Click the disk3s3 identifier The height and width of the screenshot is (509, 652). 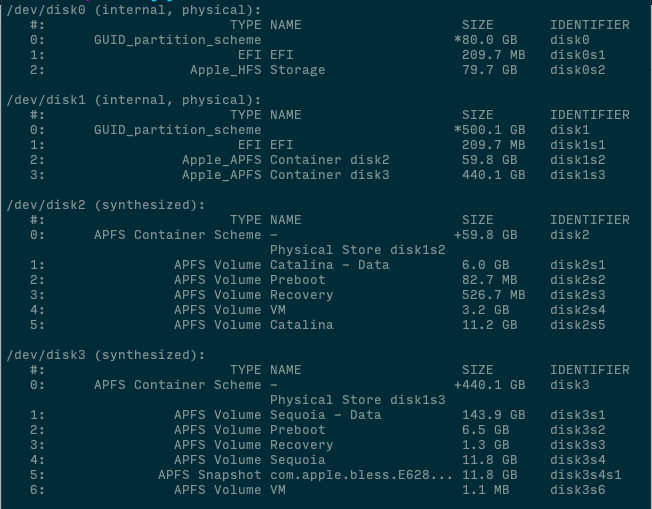click(578, 445)
